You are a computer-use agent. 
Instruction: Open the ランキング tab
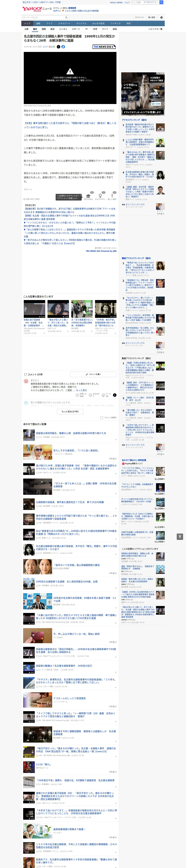coord(115,24)
